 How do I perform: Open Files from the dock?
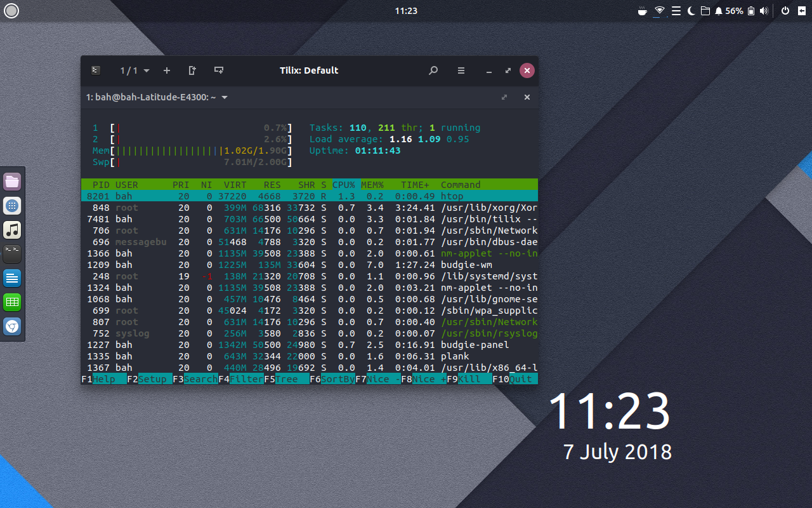click(12, 182)
